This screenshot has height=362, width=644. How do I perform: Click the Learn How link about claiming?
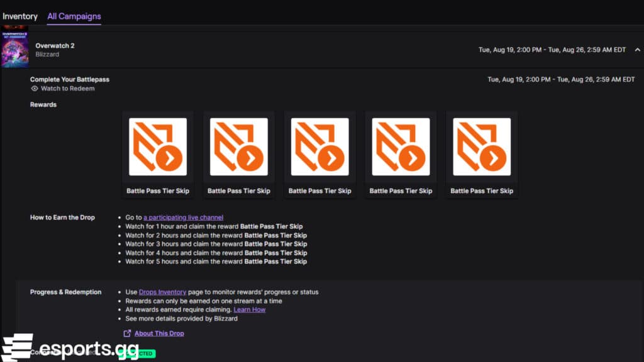pyautogui.click(x=249, y=309)
